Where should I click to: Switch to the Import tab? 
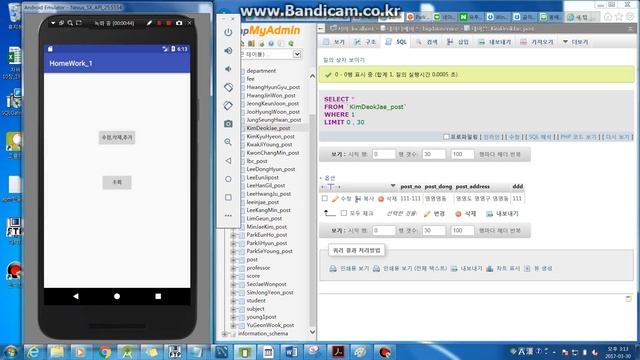coord(537,42)
